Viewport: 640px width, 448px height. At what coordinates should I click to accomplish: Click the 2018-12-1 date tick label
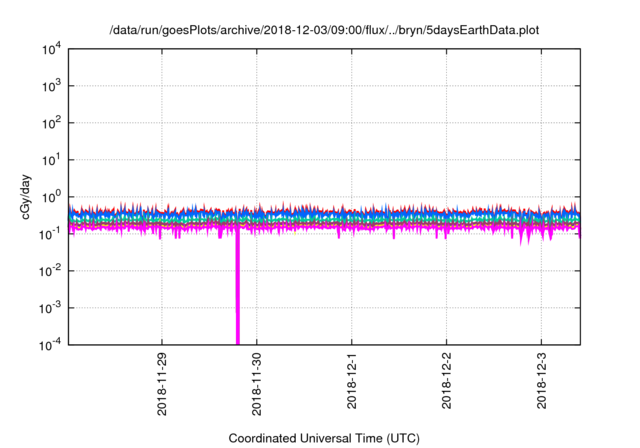point(351,381)
